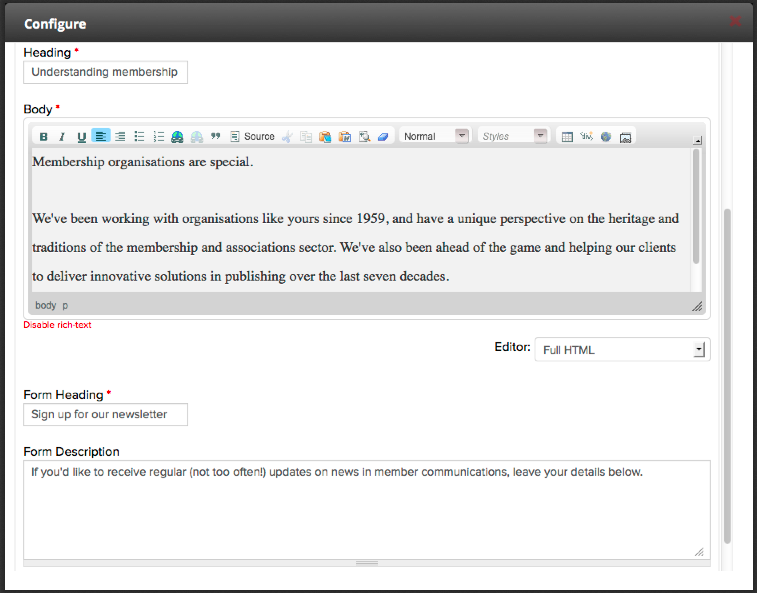Click the body element in editor path bar
The width and height of the screenshot is (757, 593).
pos(45,306)
